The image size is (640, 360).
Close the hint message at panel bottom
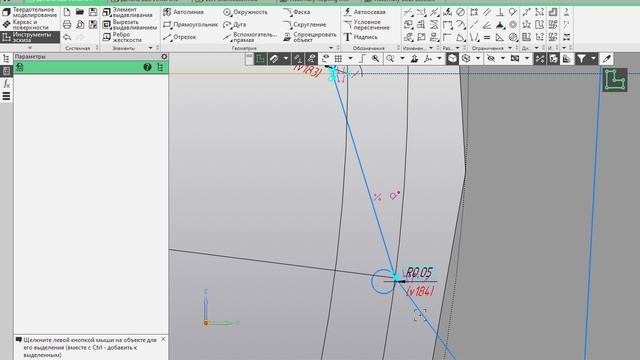point(163,339)
